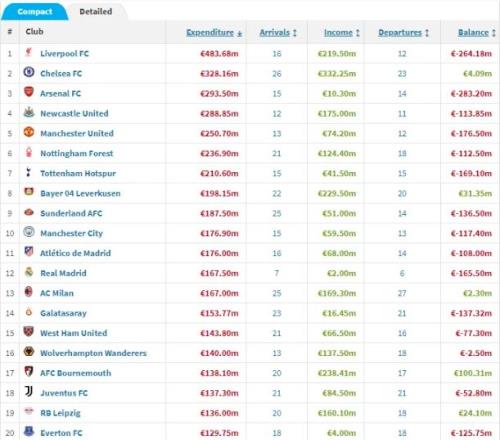Image resolution: width=500 pixels, height=440 pixels.
Task: Click the Arsenal FC crest icon
Action: 29,92
